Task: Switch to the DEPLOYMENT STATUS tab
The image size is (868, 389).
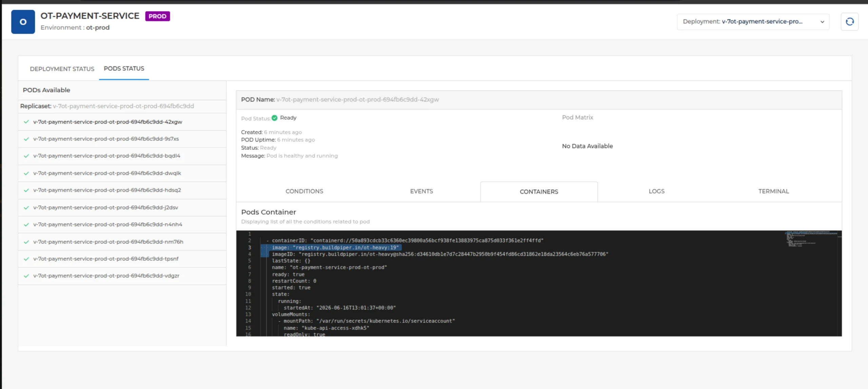Action: pyautogui.click(x=62, y=69)
